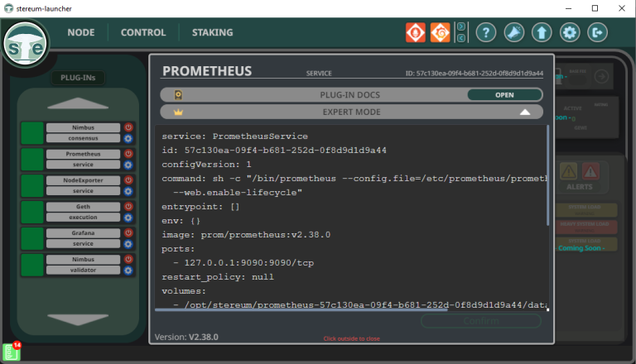Open the task manager icon with badge 14
This screenshot has height=364, width=636.
(x=12, y=352)
